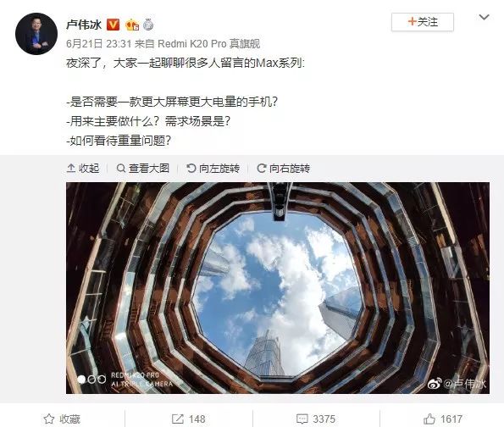The height and width of the screenshot is (427, 504).
Task: Expand the post options chevron
Action: (x=484, y=17)
